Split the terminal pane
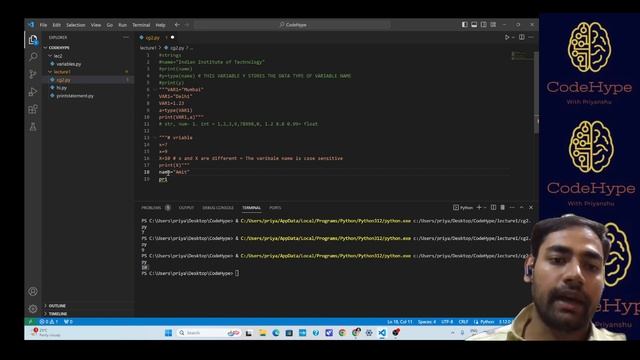The width and height of the screenshot is (640, 360). point(493,207)
